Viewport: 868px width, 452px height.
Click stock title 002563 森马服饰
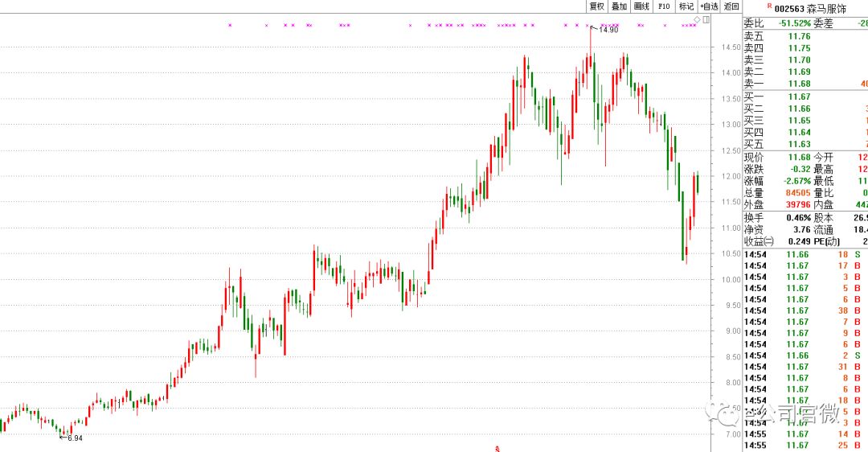[x=810, y=9]
